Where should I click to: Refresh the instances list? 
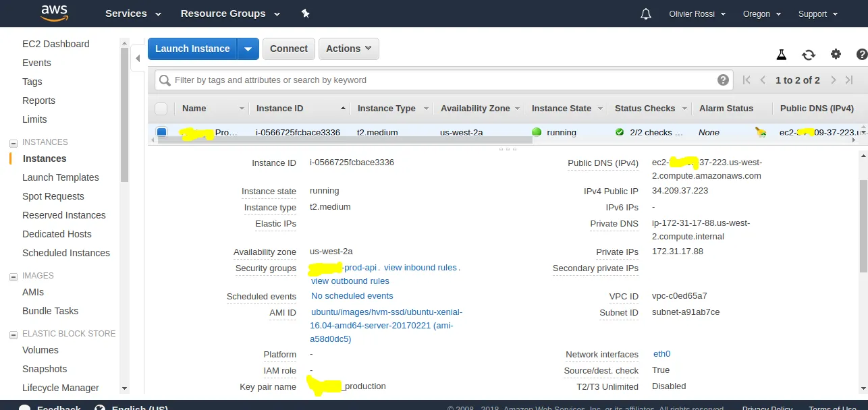point(809,55)
